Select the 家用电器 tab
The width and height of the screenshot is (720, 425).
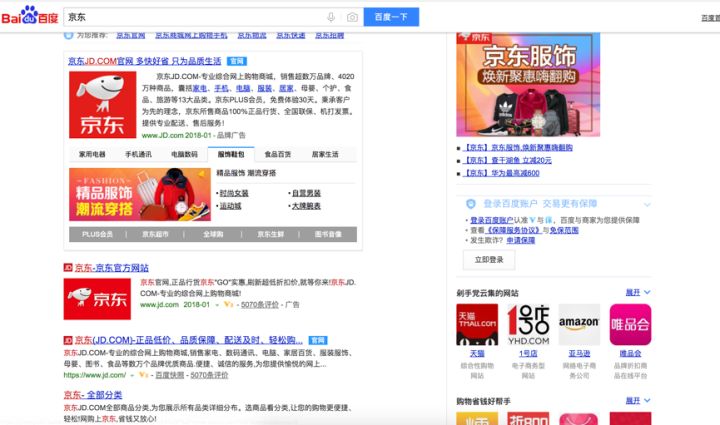tap(92, 154)
